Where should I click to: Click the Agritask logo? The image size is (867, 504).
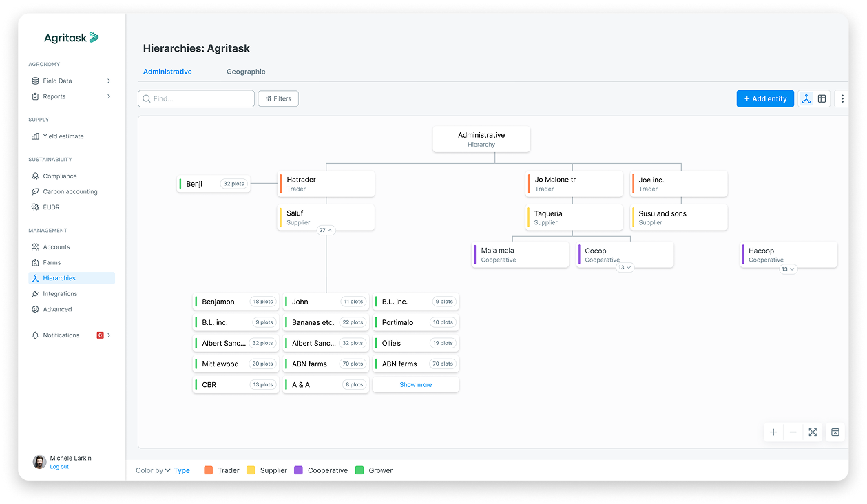click(x=71, y=38)
